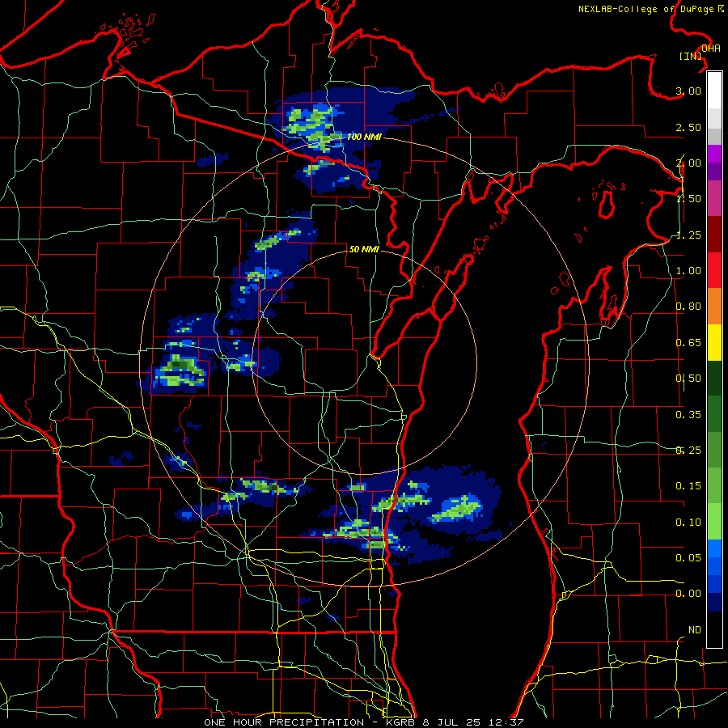The width and height of the screenshot is (728, 728).
Task: Pick the white swatch atop the legend
Action: [x=714, y=90]
